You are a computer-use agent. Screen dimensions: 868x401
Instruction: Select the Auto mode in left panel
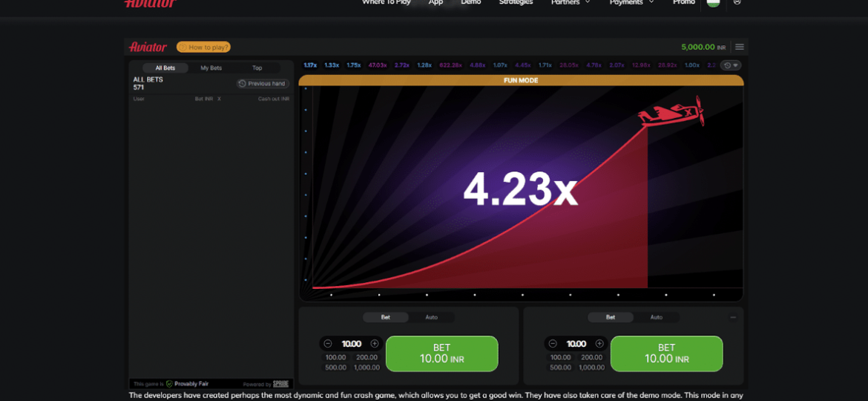(x=431, y=317)
